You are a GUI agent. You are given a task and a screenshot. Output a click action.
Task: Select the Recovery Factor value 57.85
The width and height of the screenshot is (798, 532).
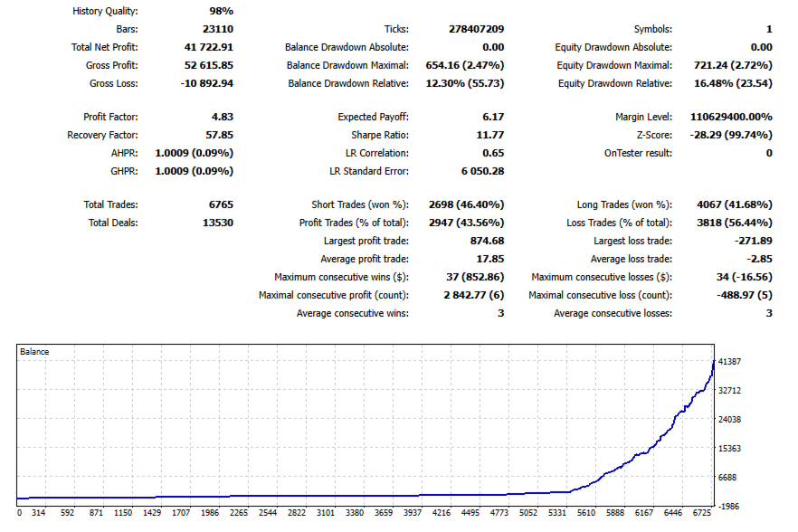pos(219,135)
